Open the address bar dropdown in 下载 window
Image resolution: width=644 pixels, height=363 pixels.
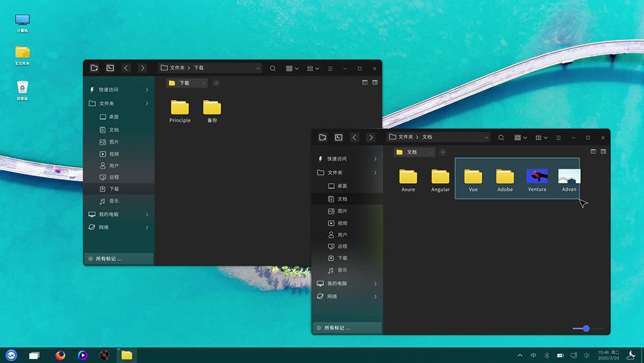point(258,68)
